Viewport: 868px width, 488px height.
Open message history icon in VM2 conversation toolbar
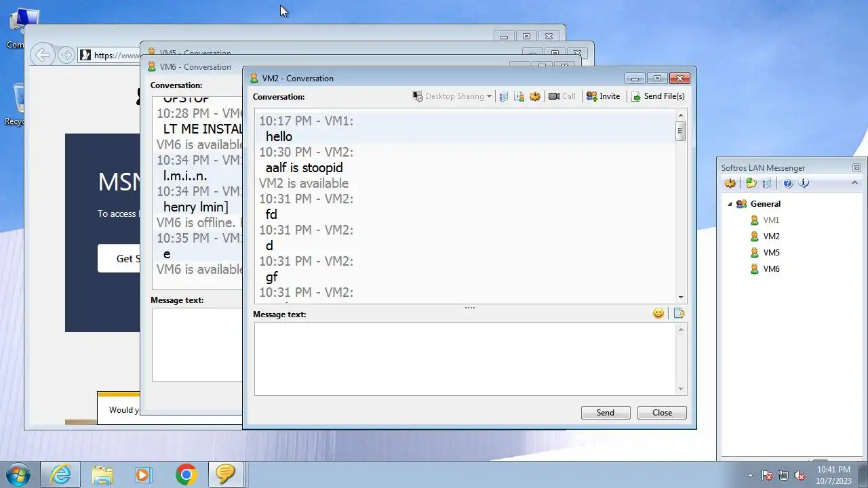coord(504,96)
